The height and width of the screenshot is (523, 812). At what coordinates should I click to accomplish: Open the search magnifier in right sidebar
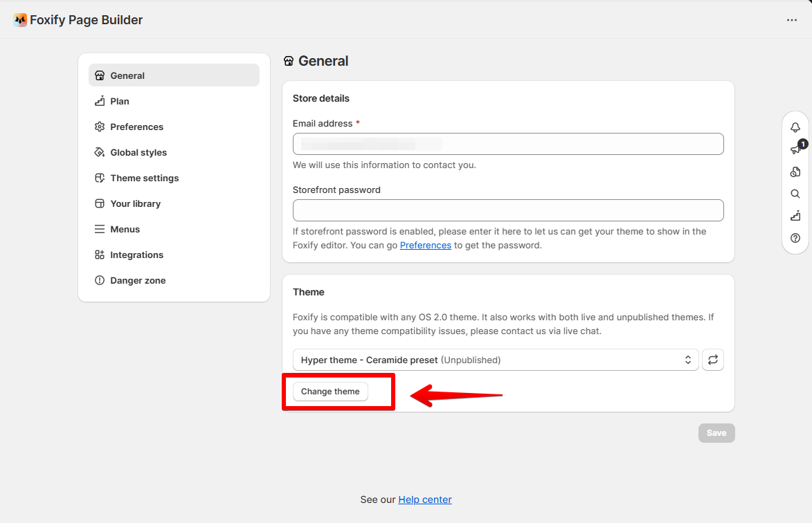(795, 194)
